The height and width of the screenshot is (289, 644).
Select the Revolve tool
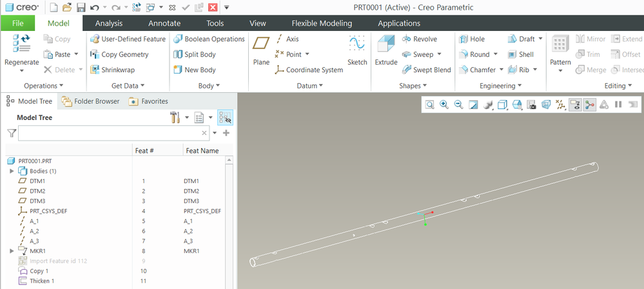tap(419, 39)
